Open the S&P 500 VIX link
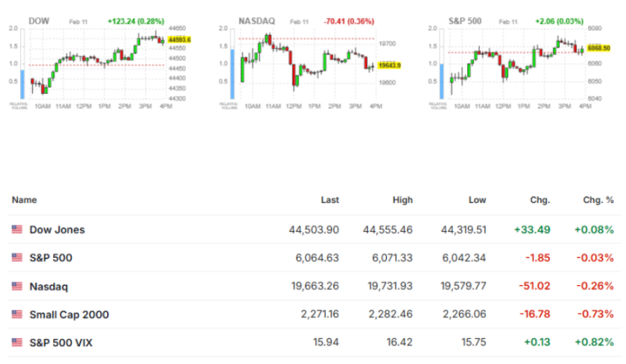Image resolution: width=626 pixels, height=364 pixels. point(61,343)
